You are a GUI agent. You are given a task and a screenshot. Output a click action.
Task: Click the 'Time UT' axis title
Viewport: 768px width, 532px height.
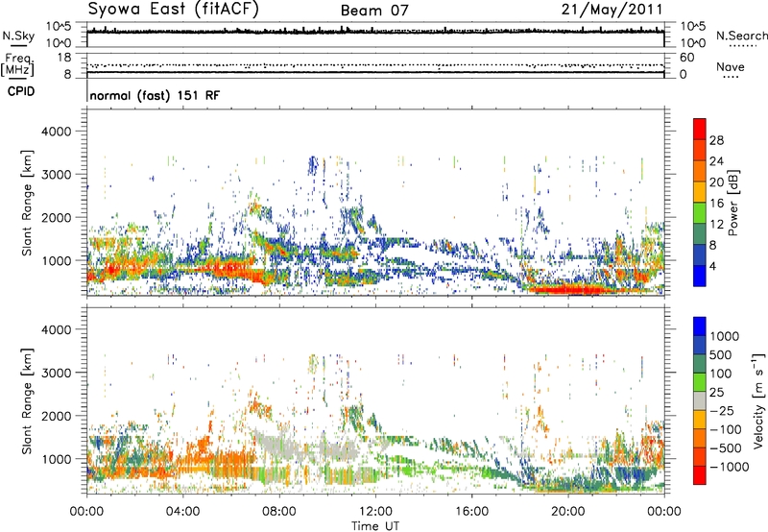[x=375, y=526]
